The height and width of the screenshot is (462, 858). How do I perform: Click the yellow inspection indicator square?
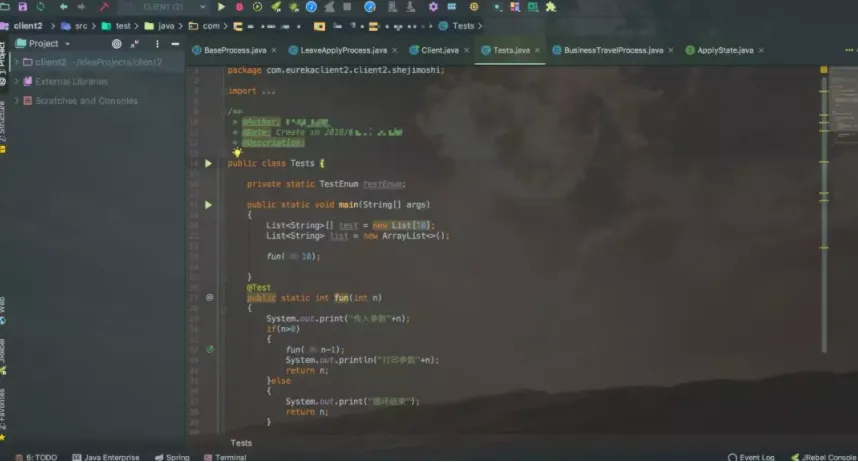tap(824, 70)
